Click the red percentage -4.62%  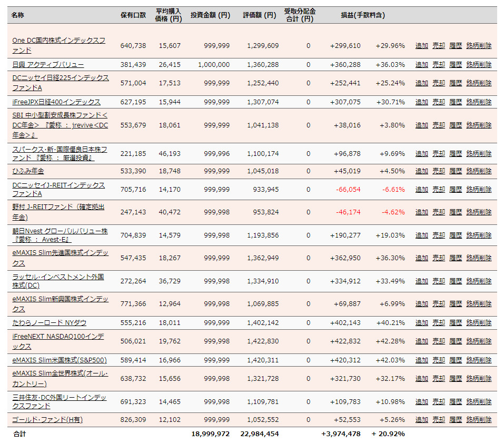393,212
